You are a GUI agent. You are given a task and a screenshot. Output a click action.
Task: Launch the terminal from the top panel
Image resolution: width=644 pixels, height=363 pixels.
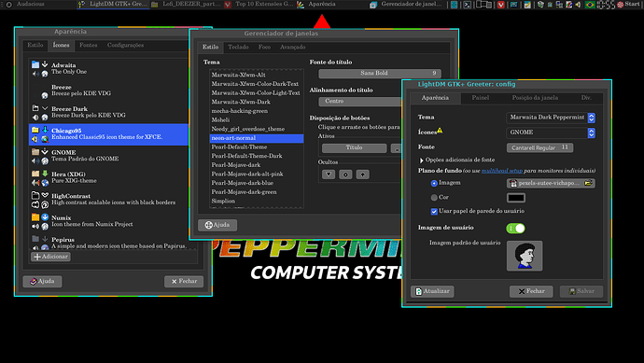tap(467, 5)
